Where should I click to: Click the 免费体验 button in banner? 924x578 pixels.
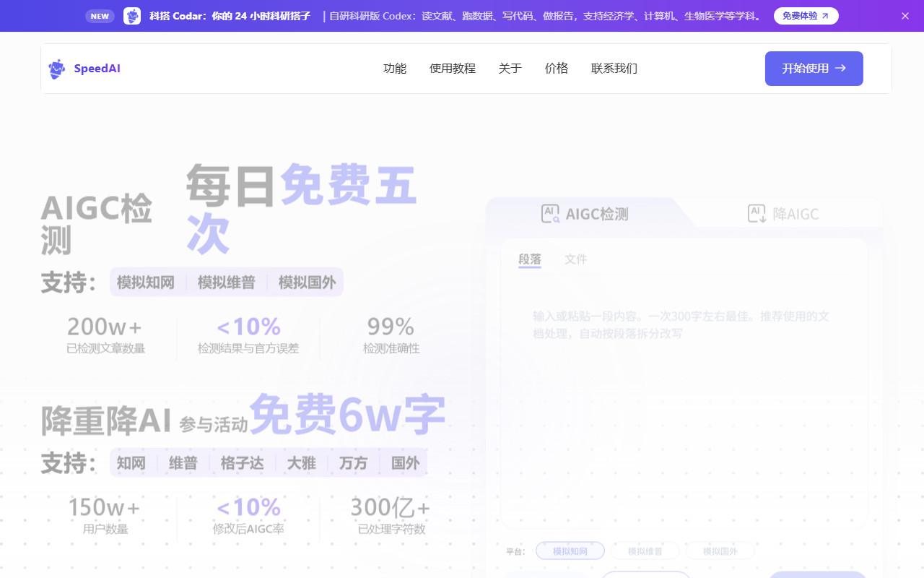[x=806, y=16]
